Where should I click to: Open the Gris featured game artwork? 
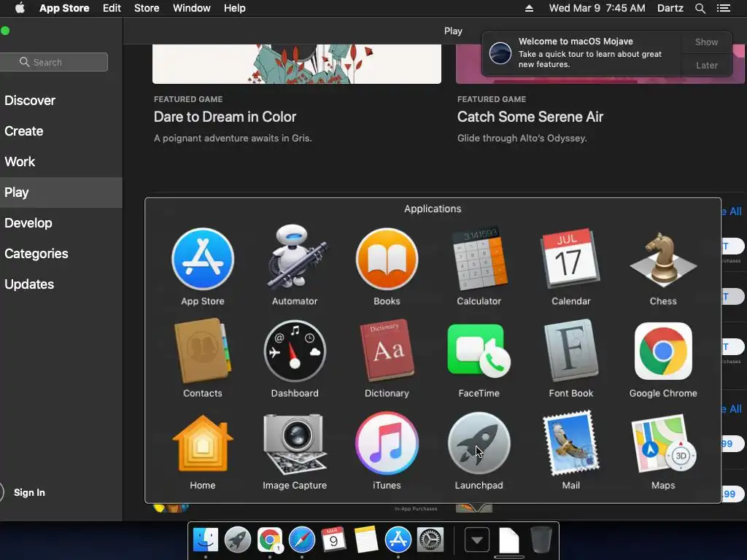point(297,64)
